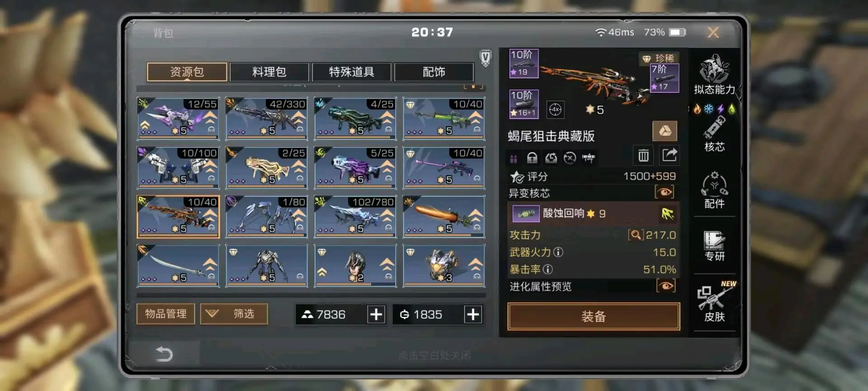Click the 装备 equip button
The height and width of the screenshot is (391, 868).
(x=594, y=316)
